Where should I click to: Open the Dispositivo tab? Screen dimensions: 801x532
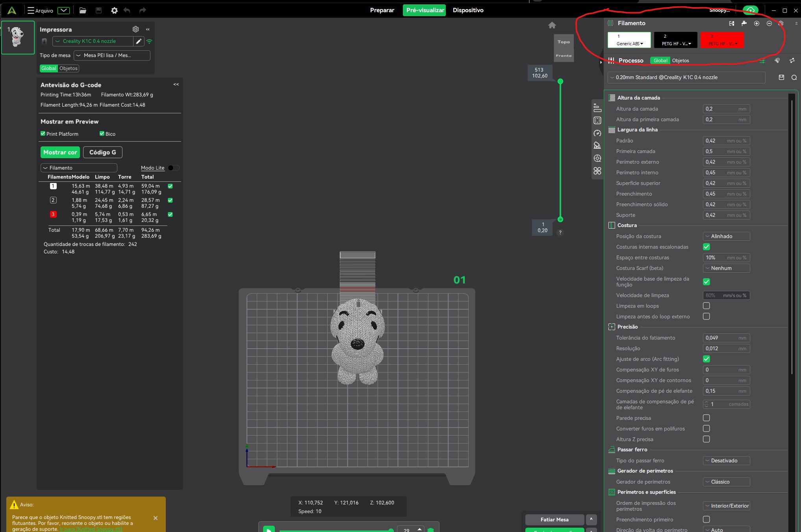click(x=468, y=10)
